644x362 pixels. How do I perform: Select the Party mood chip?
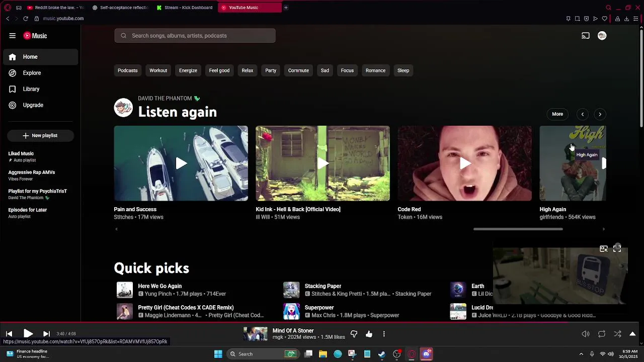[271, 70]
